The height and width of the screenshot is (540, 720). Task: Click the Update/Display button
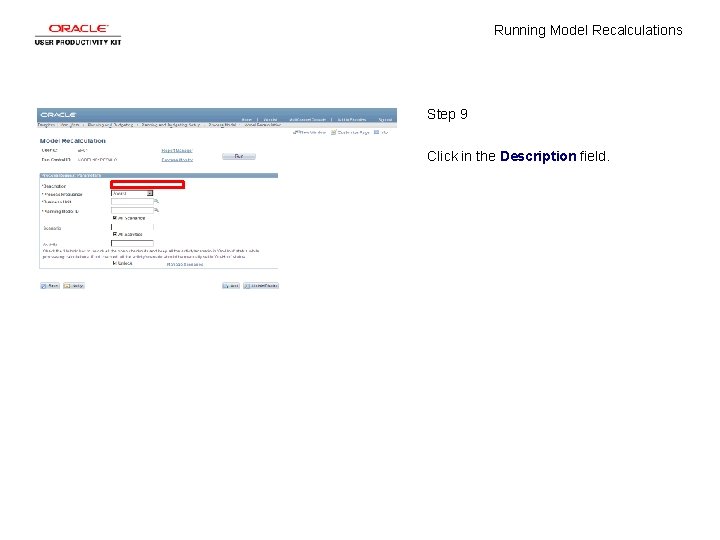click(261, 286)
